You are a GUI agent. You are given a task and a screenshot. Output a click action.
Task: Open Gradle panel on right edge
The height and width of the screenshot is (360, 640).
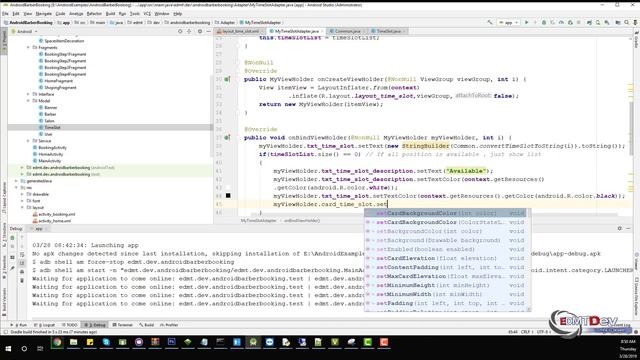[x=636, y=40]
